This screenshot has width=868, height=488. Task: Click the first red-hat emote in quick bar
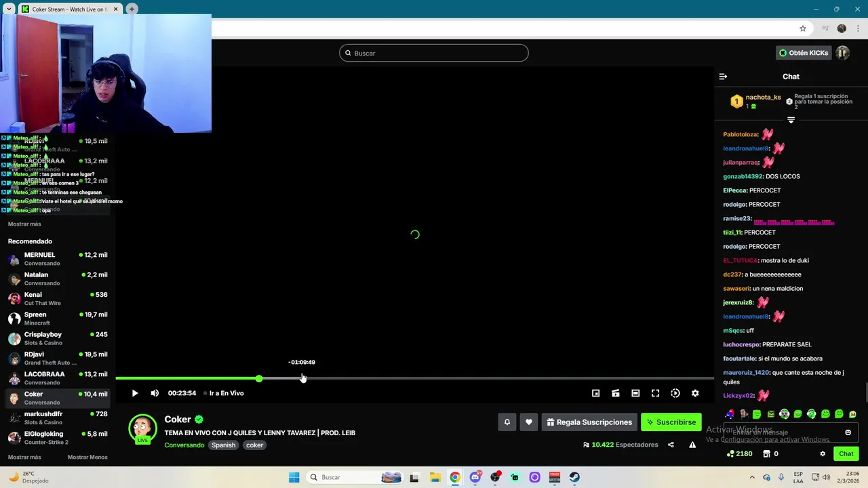coord(730,413)
